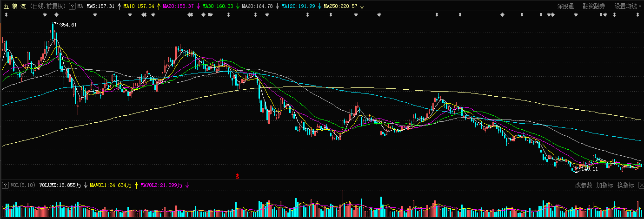644x219 pixels.
Task: Toggle the MA20 magenta moving average label
Action: tap(179, 7)
